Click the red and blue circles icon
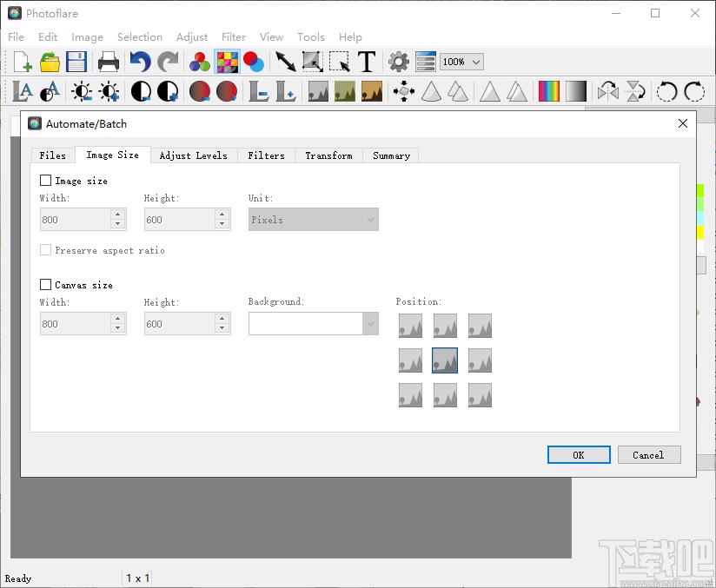This screenshot has width=716, height=588. coord(254,62)
